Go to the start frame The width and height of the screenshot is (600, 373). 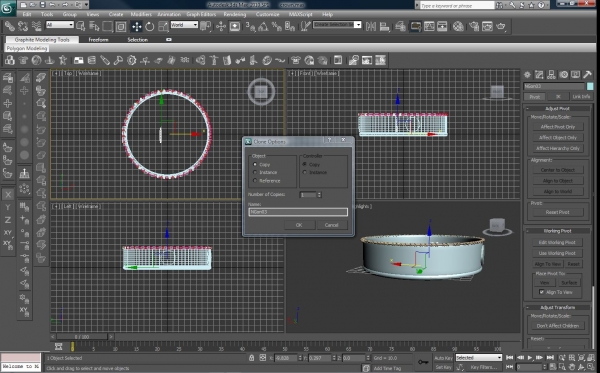510,358
